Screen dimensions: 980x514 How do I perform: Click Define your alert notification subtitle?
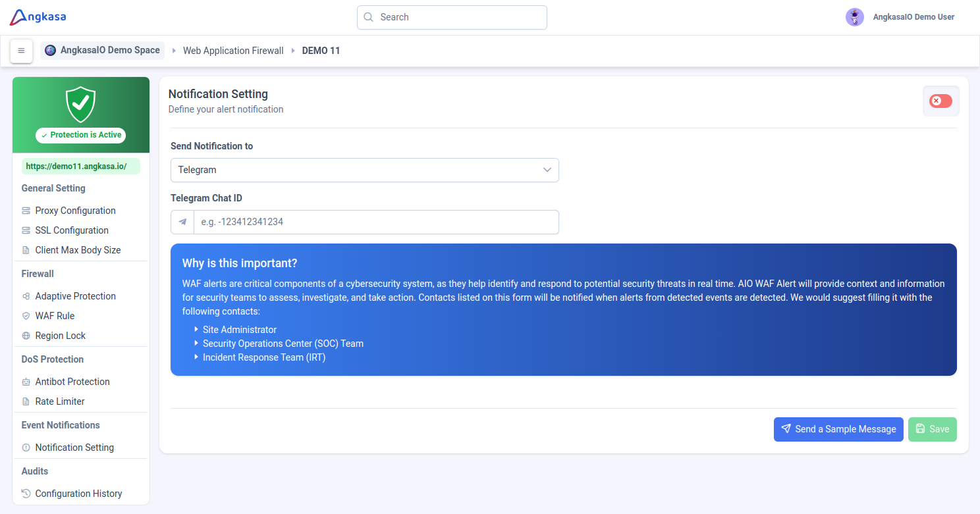click(x=226, y=109)
